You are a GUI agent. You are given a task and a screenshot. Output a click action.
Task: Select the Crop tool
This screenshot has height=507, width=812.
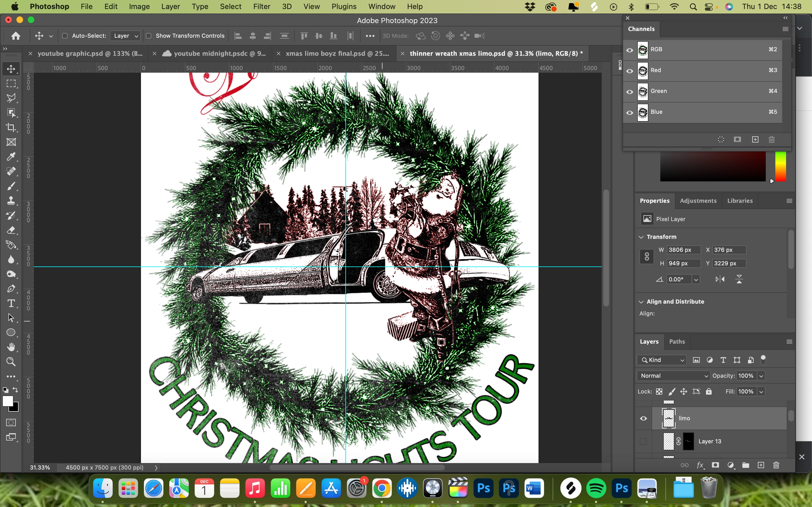click(x=11, y=127)
